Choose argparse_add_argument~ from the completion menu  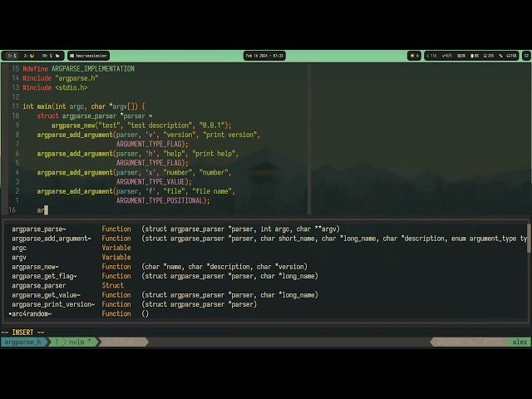click(52, 239)
